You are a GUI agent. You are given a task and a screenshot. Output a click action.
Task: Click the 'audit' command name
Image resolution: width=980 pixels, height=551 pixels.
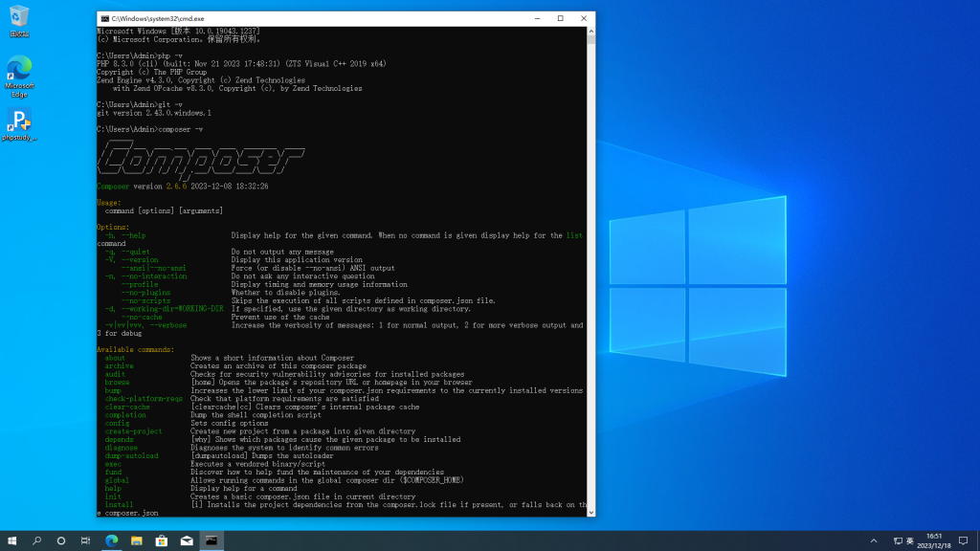115,374
